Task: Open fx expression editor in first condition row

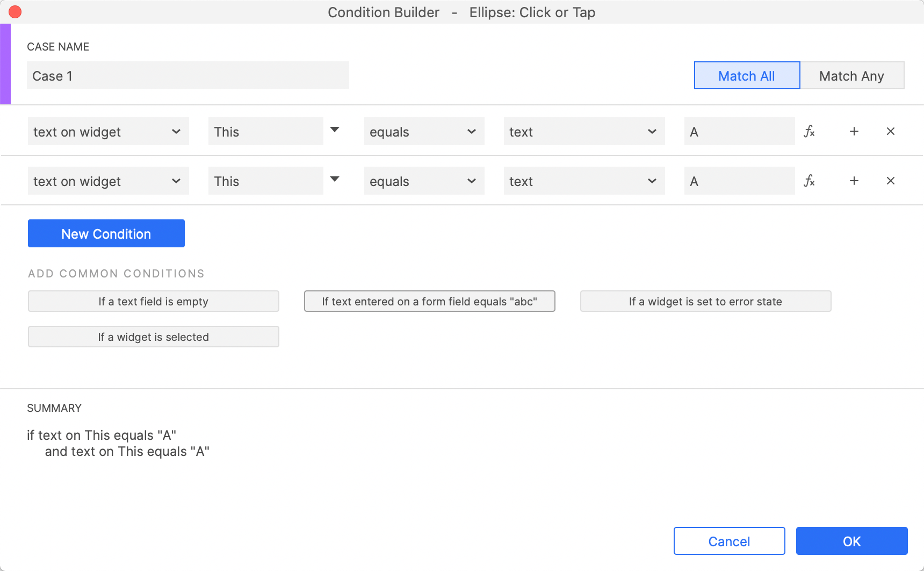Action: [x=809, y=131]
